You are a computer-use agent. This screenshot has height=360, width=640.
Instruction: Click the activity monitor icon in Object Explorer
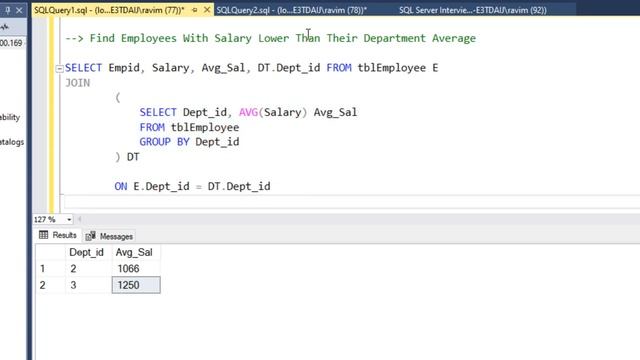tap(5, 27)
